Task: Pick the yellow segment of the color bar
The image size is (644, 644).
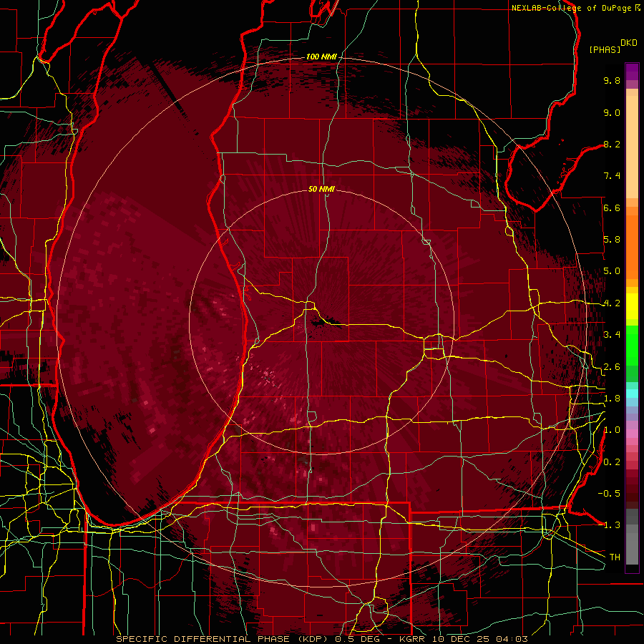Action: 632,306
